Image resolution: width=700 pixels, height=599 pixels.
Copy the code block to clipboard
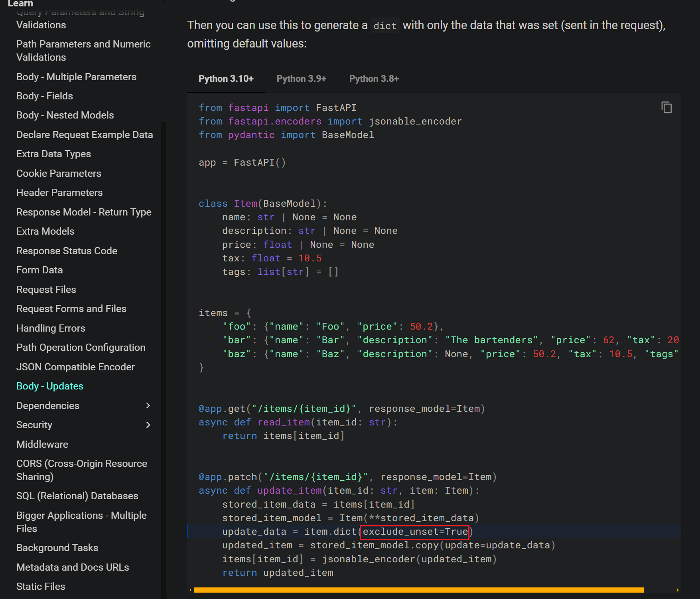pyautogui.click(x=666, y=108)
